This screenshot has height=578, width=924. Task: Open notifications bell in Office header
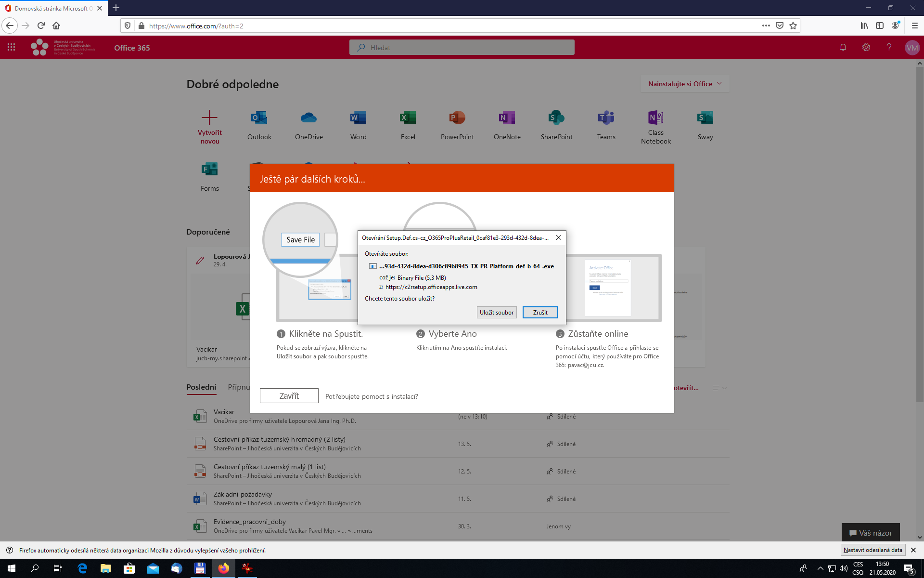pos(843,47)
